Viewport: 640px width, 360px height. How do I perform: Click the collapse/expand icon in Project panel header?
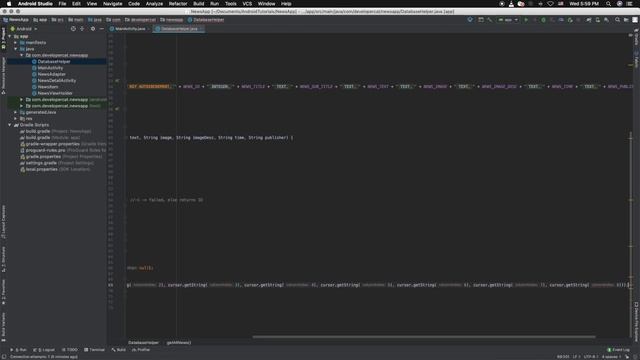(82, 29)
